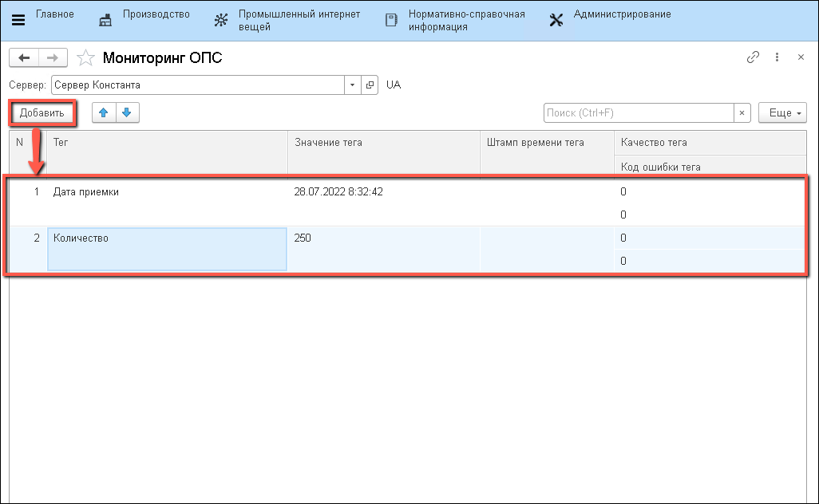Open selected server with the open-form icon
The image size is (819, 504).
(370, 85)
